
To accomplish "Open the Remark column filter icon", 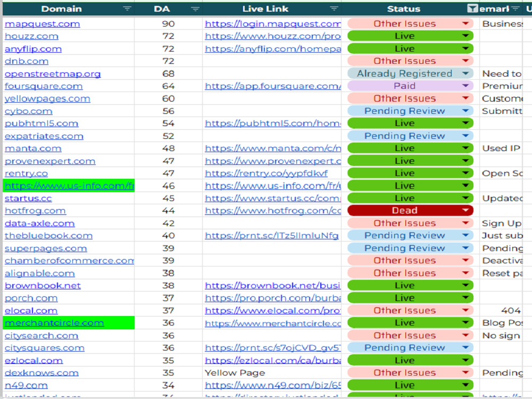I will click(x=516, y=9).
